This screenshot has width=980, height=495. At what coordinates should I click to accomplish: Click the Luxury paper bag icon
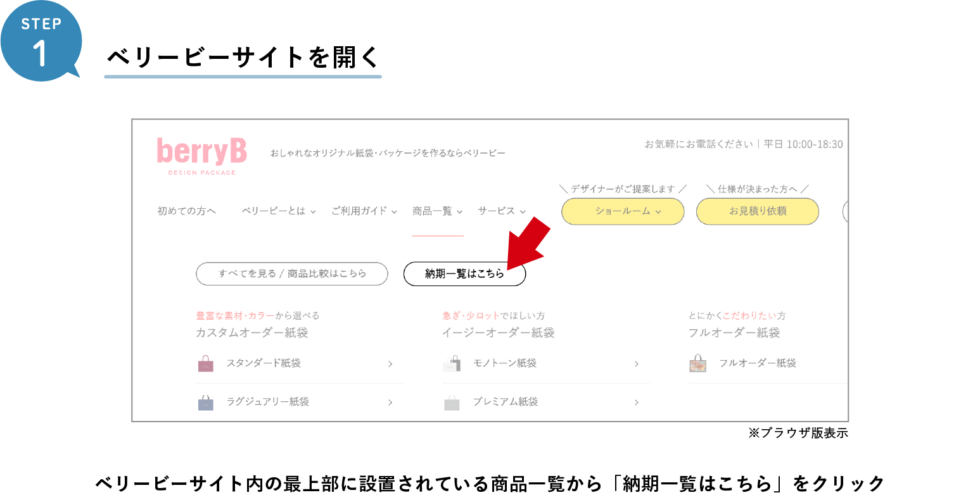(x=206, y=403)
